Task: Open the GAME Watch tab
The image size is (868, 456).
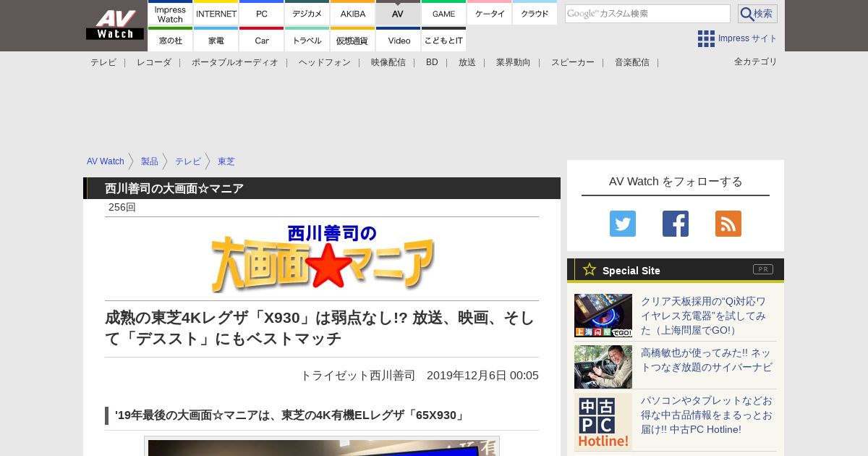Action: coord(444,14)
